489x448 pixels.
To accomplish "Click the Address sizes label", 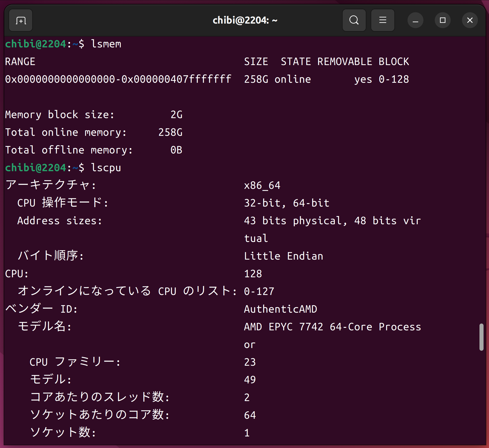I will point(59,221).
